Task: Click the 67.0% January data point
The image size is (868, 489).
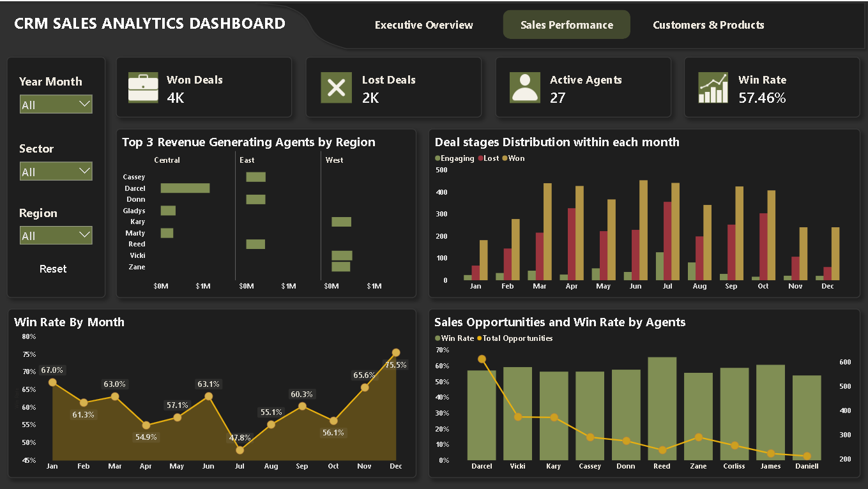Action: 52,382
